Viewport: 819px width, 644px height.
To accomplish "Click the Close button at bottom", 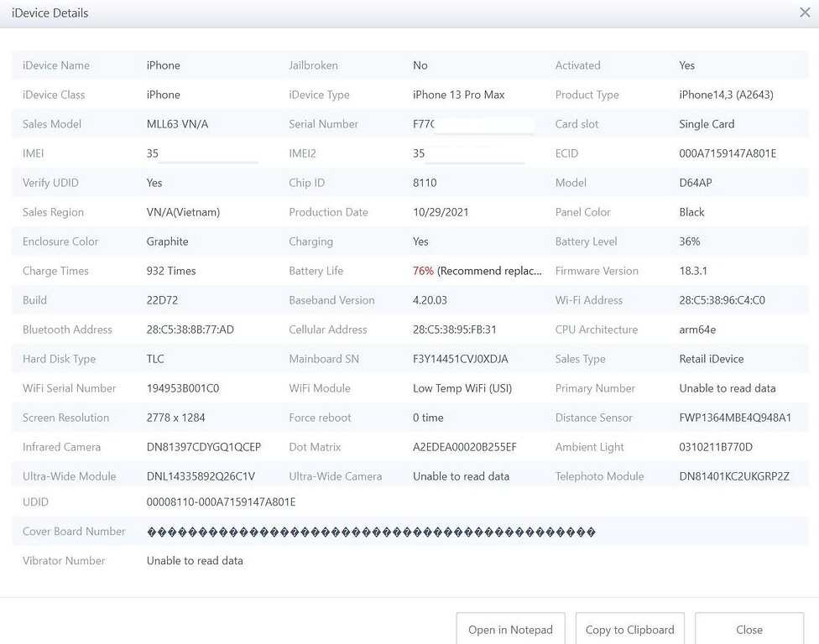I will pyautogui.click(x=749, y=630).
